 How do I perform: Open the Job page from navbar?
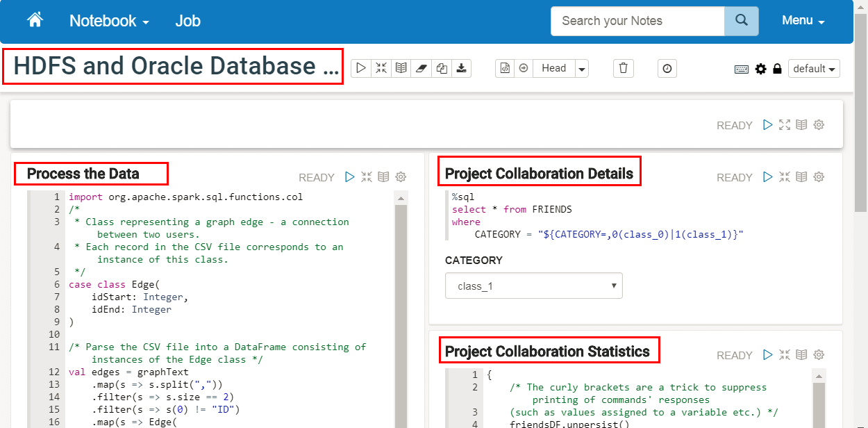(187, 21)
